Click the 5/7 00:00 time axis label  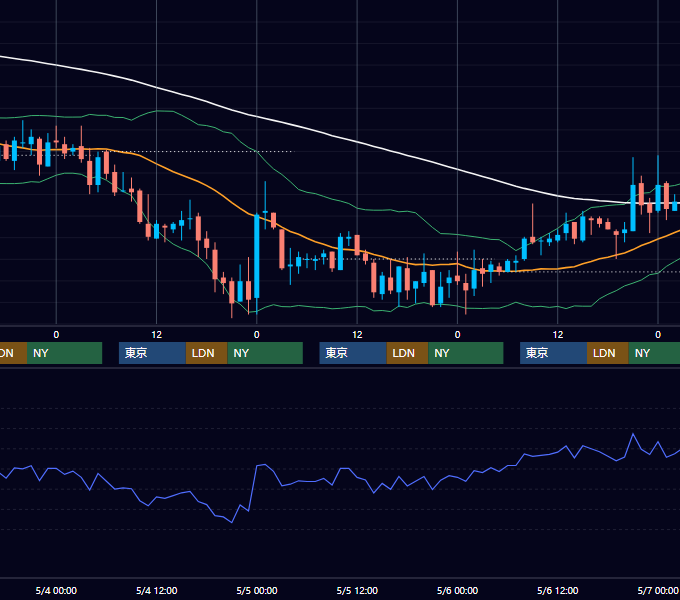pos(658,590)
